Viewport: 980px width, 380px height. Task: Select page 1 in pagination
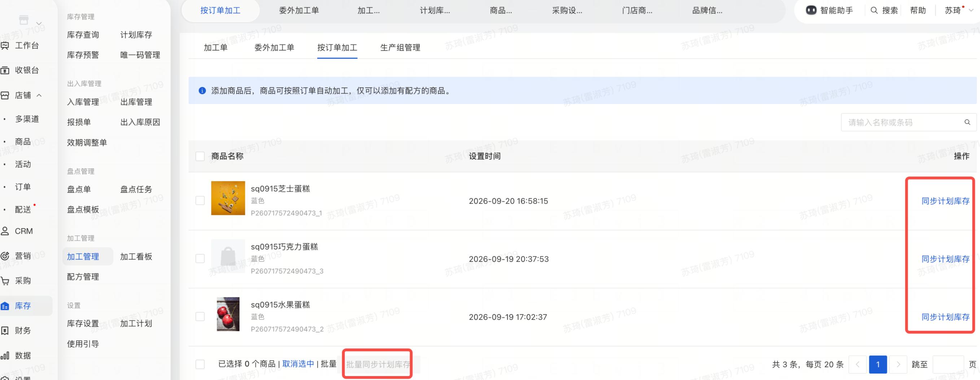(x=878, y=364)
